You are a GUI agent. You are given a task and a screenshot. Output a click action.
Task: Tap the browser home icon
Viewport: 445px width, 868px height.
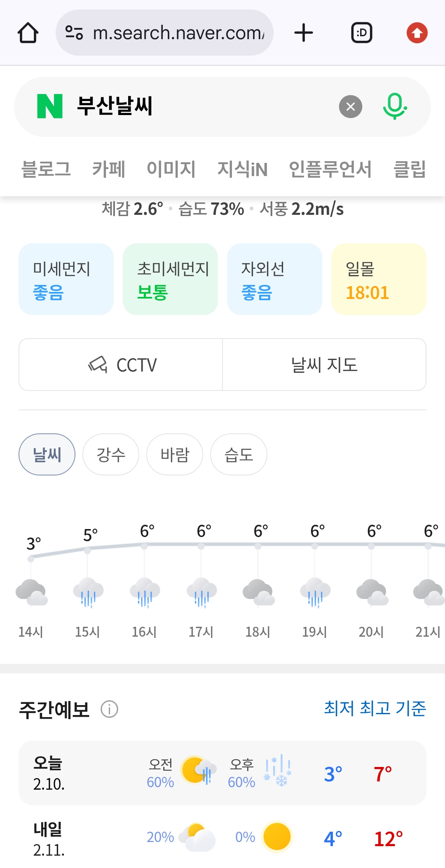point(28,33)
